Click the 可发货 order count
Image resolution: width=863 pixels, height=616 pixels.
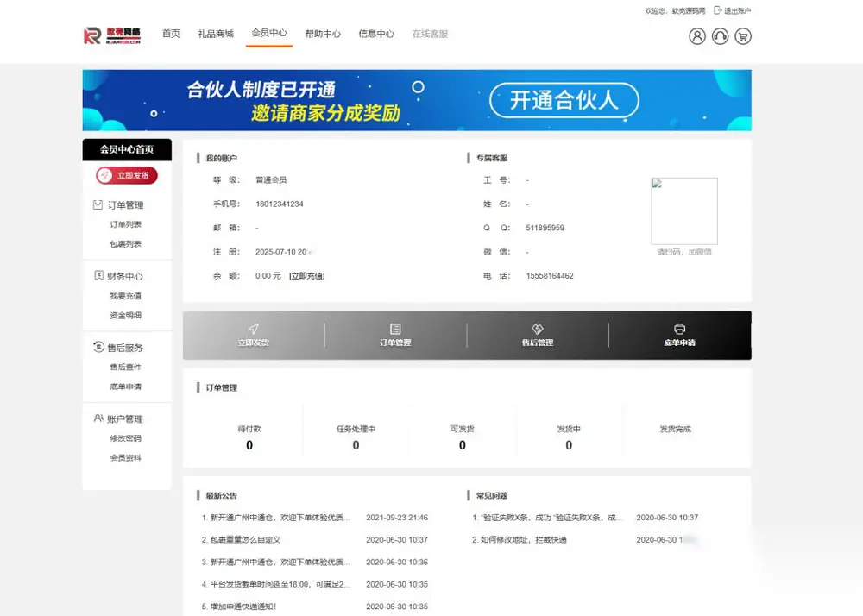tap(463, 445)
